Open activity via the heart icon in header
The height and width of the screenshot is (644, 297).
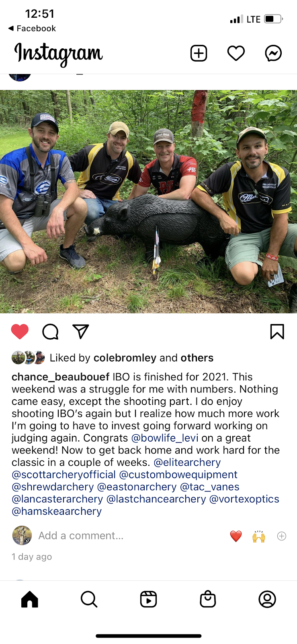236,53
